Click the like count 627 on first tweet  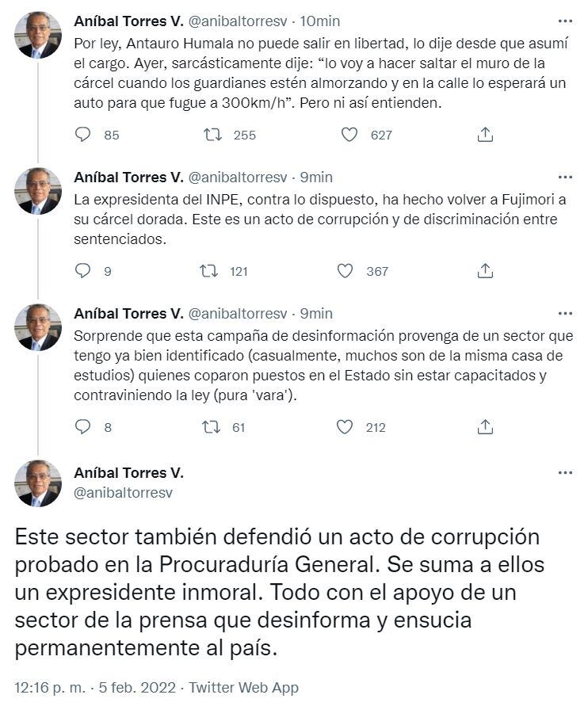click(x=380, y=136)
